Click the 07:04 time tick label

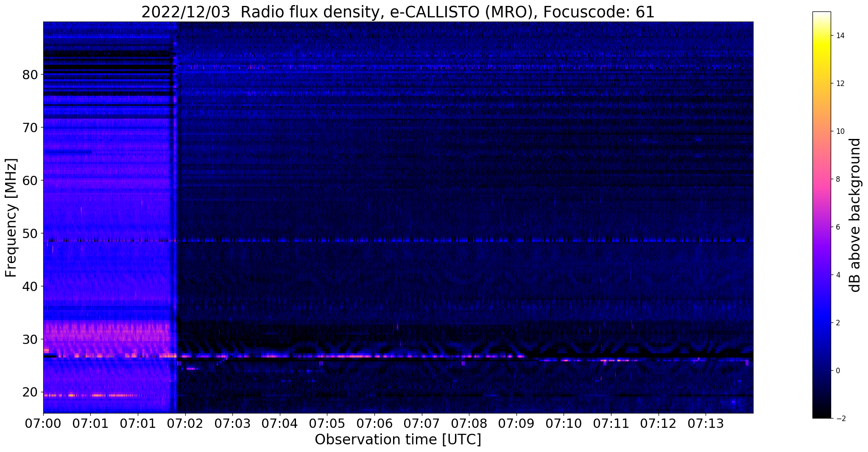point(280,424)
